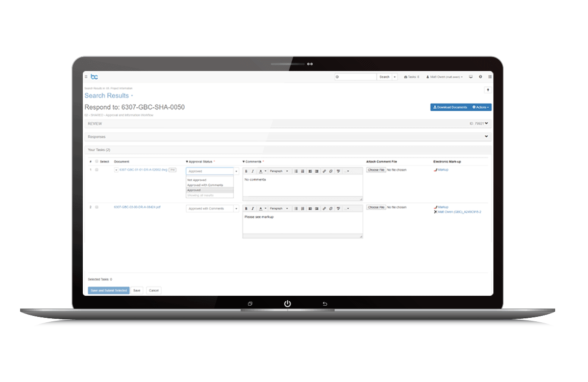Click bullet list icon in first editor
The width and height of the screenshot is (588, 382).
tap(296, 171)
